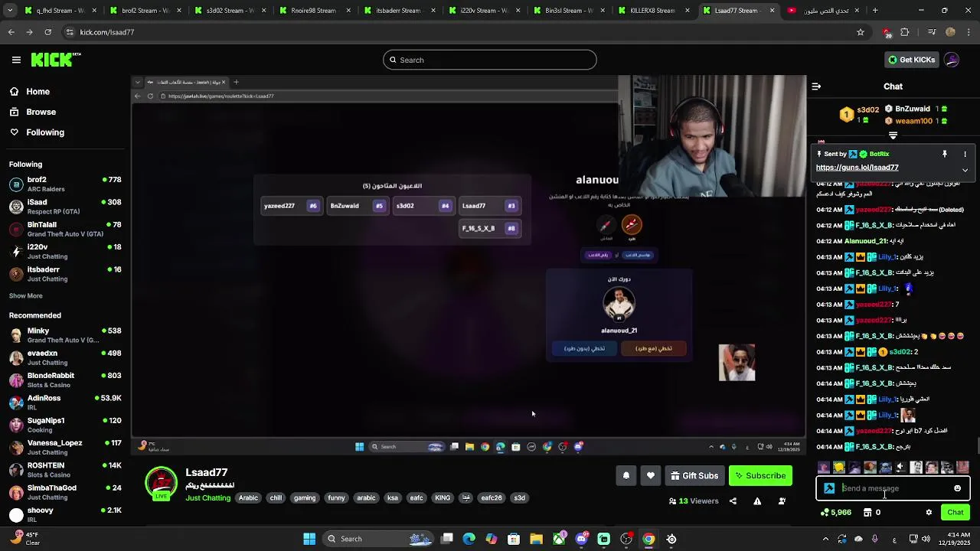Unpin the BotRix pinned message
The height and width of the screenshot is (551, 980).
(945, 154)
